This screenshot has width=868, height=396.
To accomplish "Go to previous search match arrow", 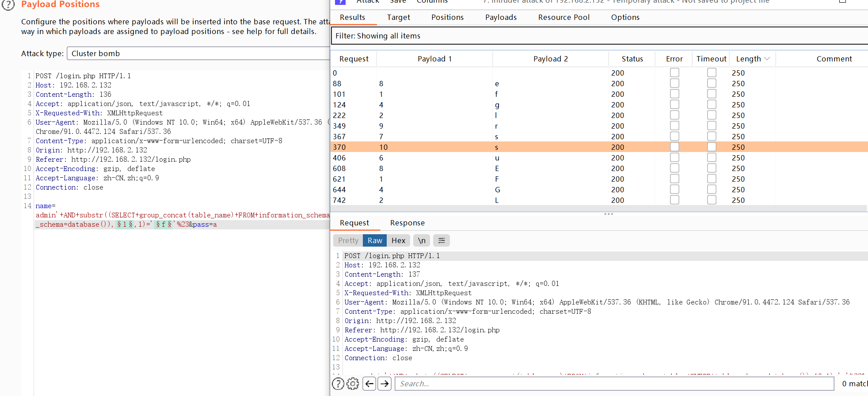I will [369, 384].
